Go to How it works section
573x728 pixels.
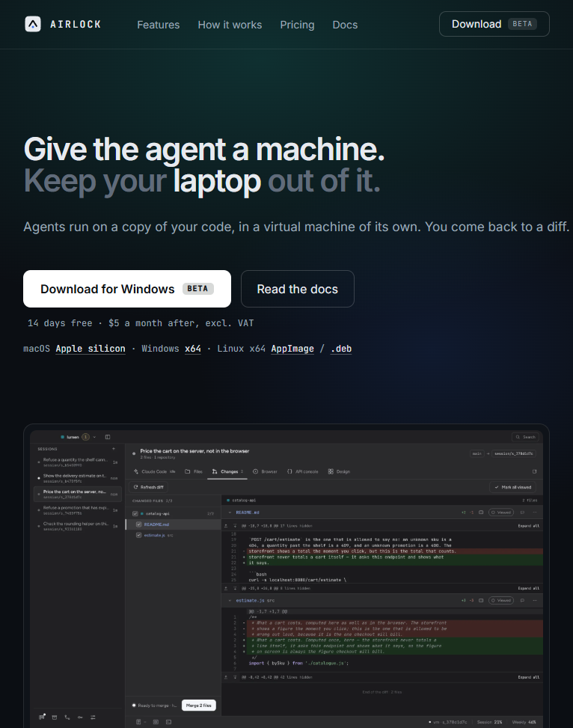(230, 25)
